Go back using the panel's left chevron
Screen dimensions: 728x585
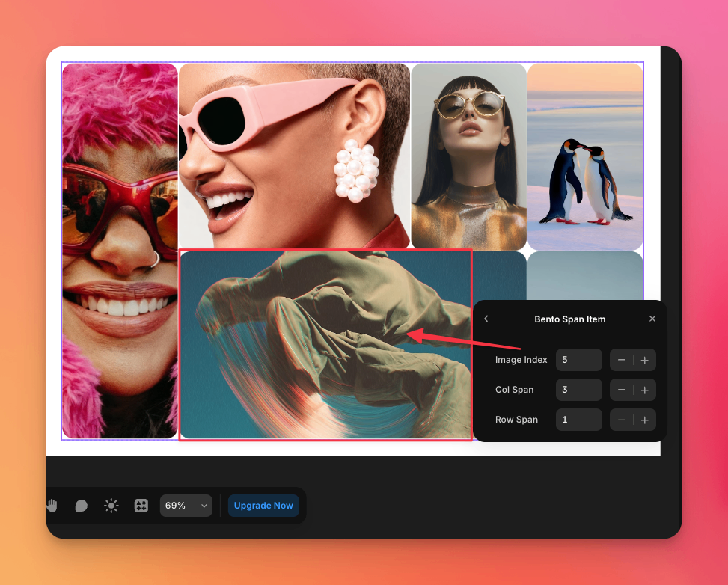(x=486, y=319)
